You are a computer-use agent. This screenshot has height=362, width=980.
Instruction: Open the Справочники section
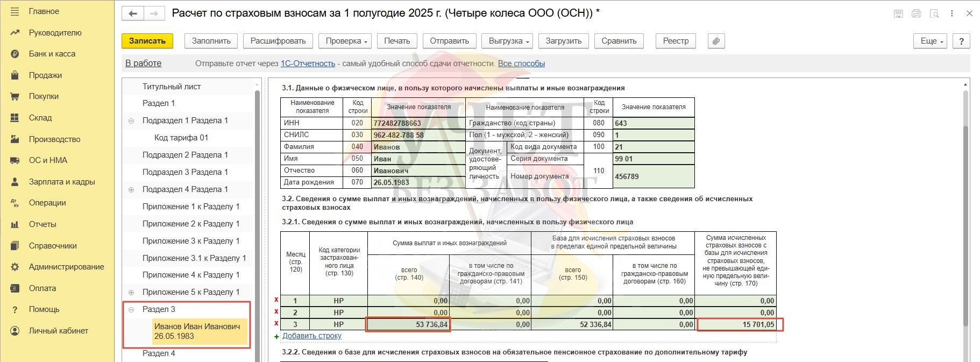(53, 246)
